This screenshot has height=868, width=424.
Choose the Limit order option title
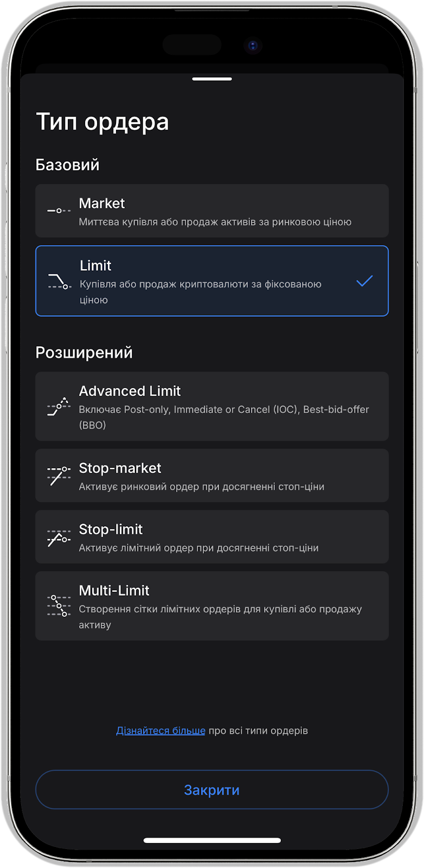click(x=95, y=266)
